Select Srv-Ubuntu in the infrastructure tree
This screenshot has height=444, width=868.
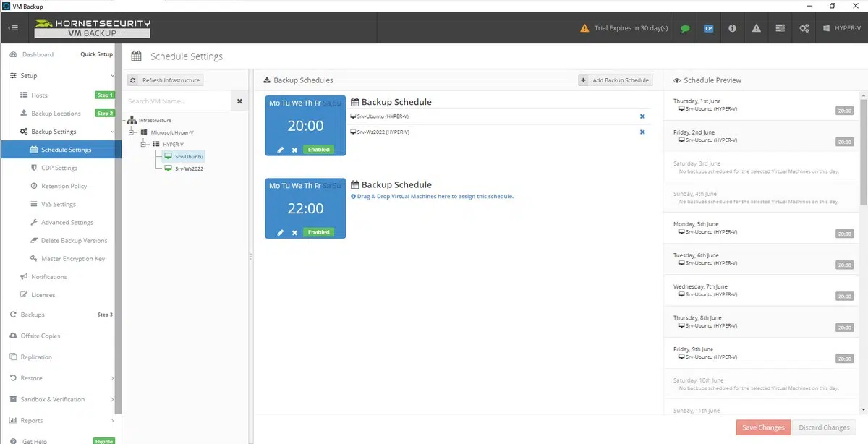click(x=184, y=156)
